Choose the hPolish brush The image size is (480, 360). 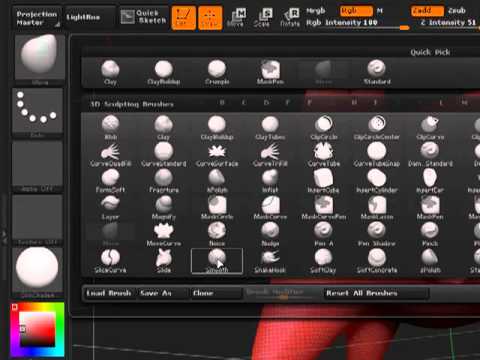pyautogui.click(x=217, y=181)
